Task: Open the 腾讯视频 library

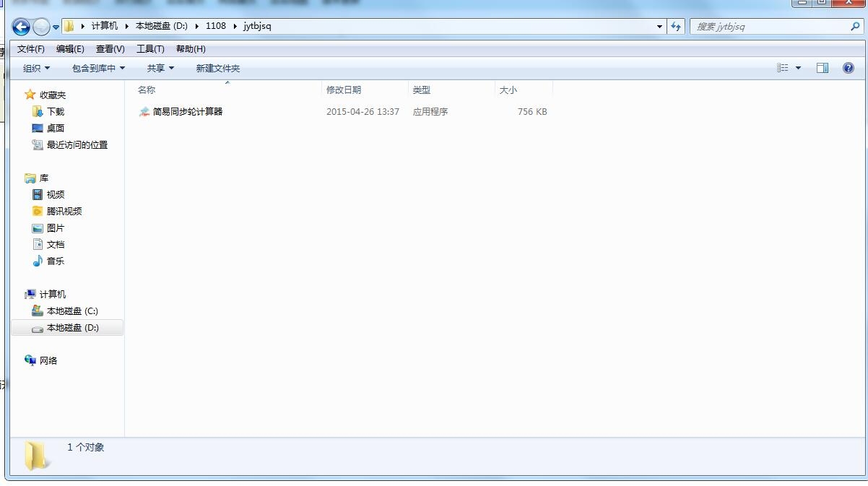Action: point(64,211)
